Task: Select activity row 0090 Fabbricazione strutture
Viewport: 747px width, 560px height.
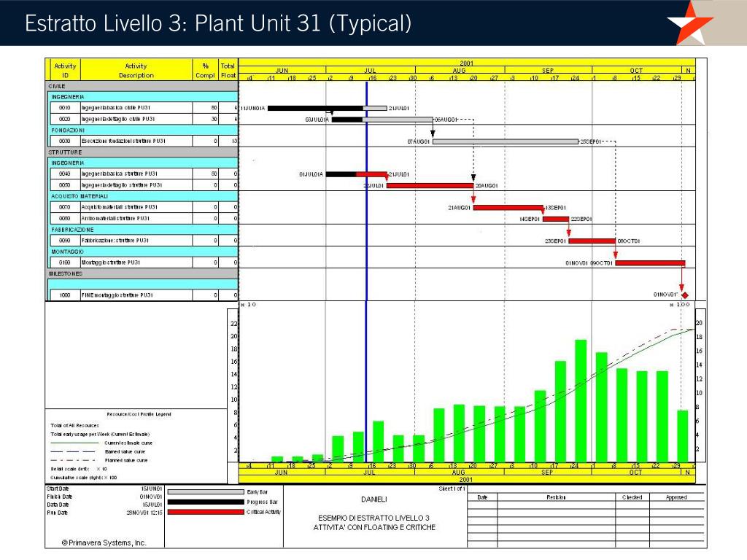Action: tap(144, 241)
